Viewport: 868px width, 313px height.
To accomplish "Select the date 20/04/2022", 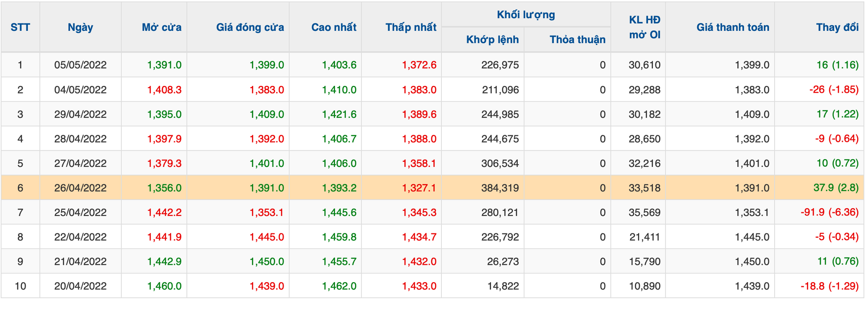I will coord(80,286).
